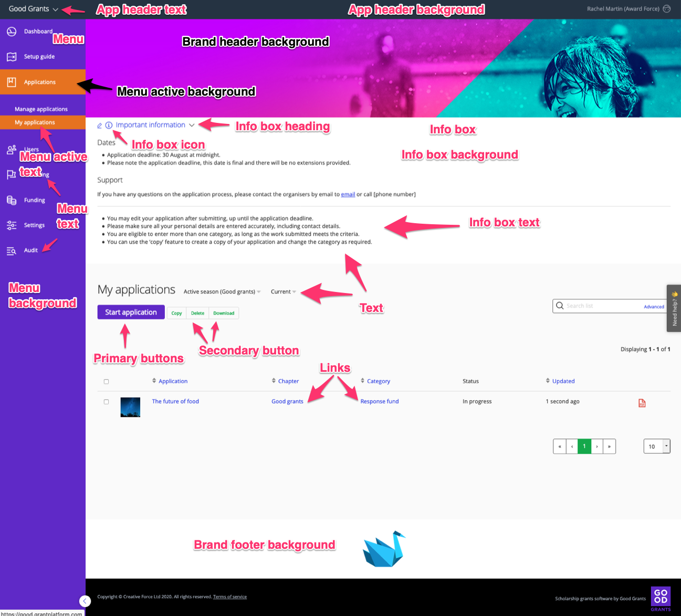The height and width of the screenshot is (616, 681).
Task: Click the Advanced search link
Action: [x=654, y=307]
